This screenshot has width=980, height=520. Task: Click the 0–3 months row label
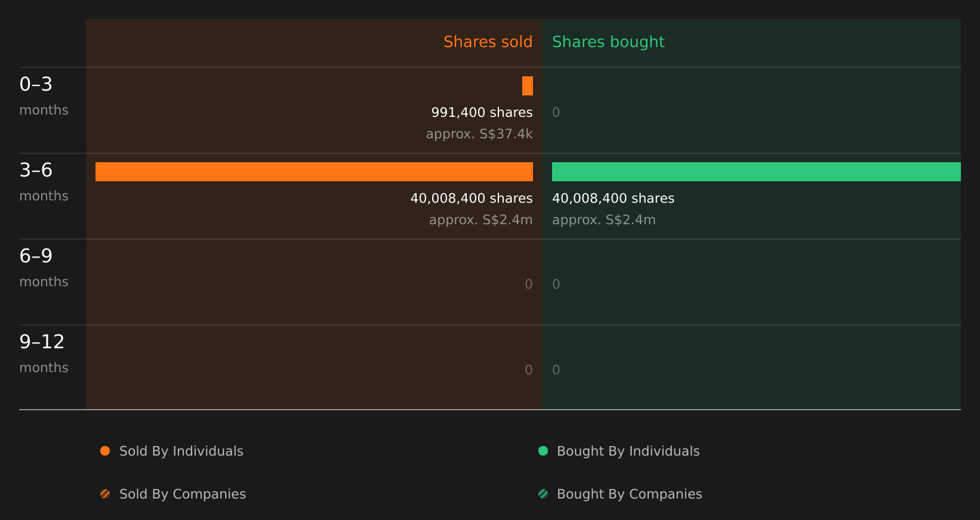[44, 96]
